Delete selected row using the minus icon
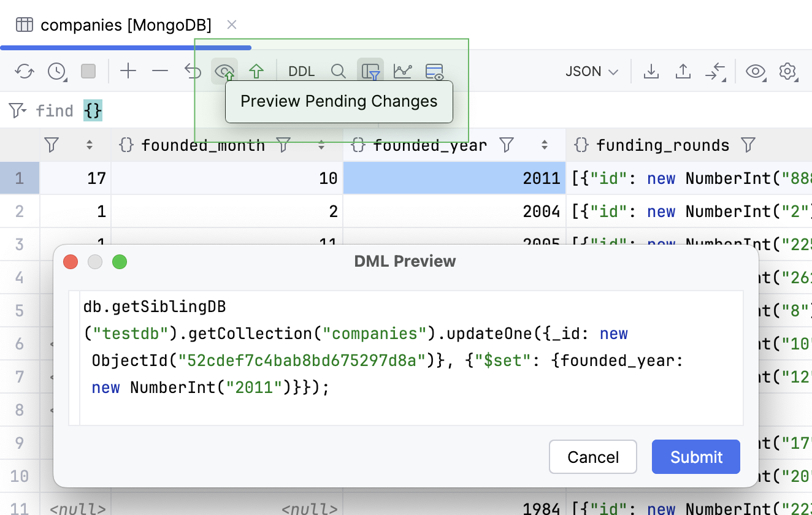The height and width of the screenshot is (515, 812). tap(160, 71)
